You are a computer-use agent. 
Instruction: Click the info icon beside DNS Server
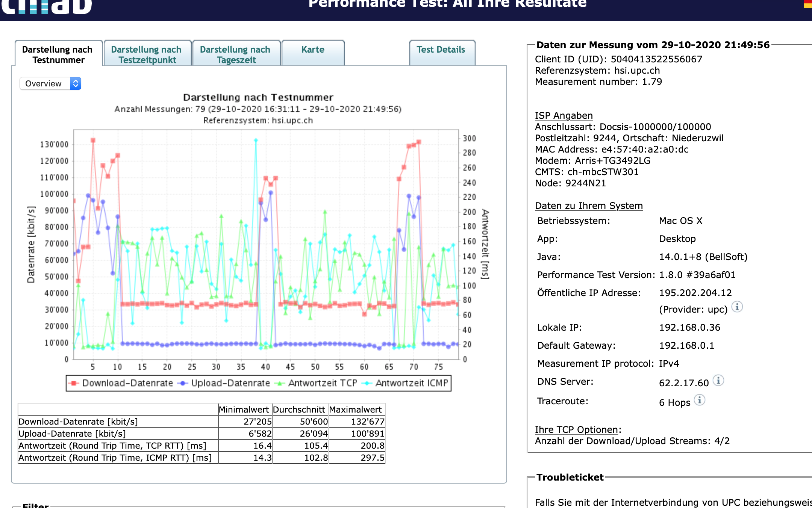[x=718, y=381]
